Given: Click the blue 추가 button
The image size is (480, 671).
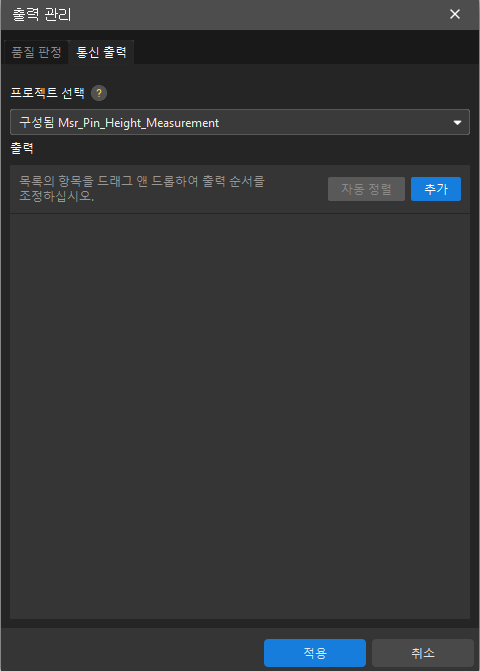Looking at the screenshot, I should pyautogui.click(x=436, y=189).
